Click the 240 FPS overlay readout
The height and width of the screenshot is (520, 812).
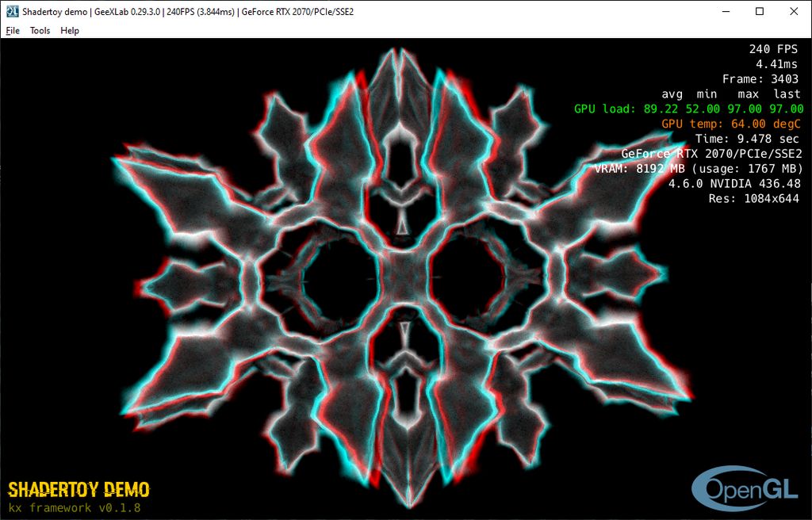773,49
